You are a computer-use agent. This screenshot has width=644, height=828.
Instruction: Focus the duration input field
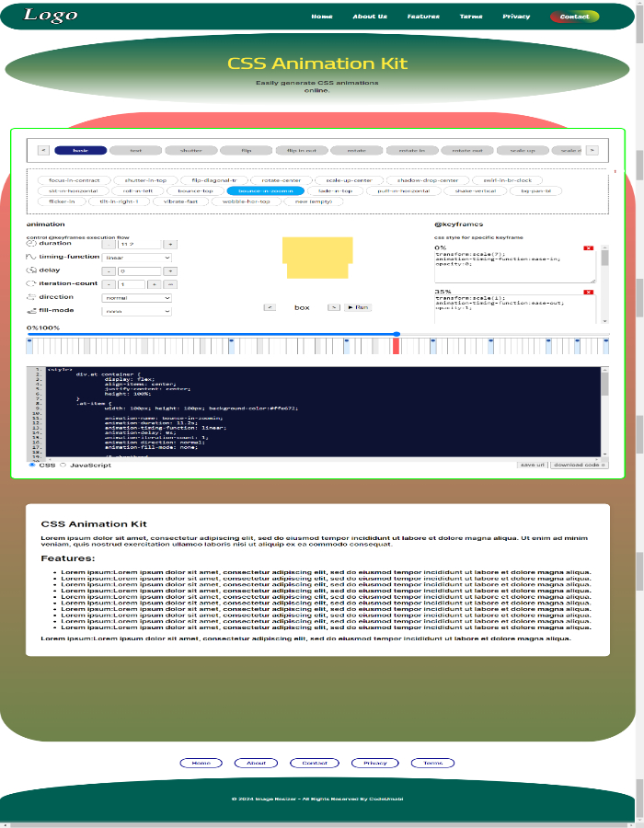(x=139, y=245)
